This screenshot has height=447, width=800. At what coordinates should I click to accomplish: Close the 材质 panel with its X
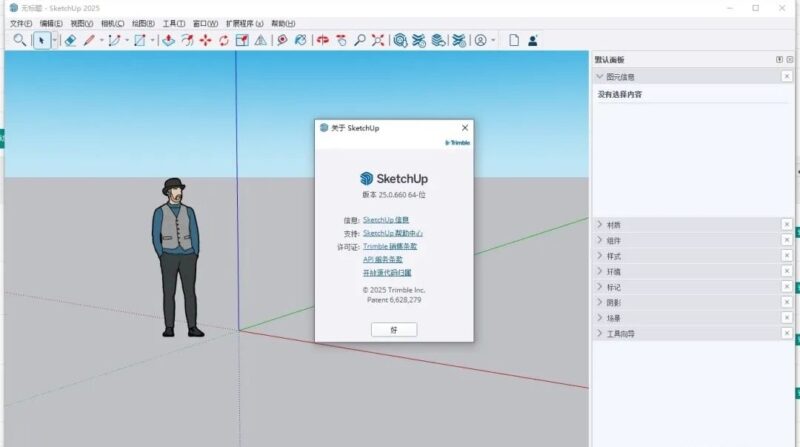tap(787, 225)
